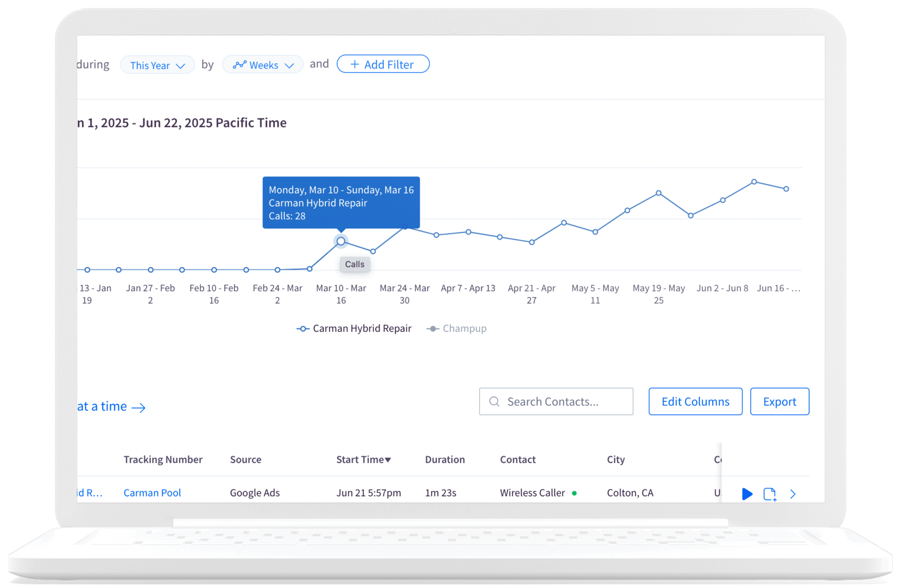The height and width of the screenshot is (588, 898).
Task: Open the Weeks grouping dropdown
Action: [x=263, y=65]
